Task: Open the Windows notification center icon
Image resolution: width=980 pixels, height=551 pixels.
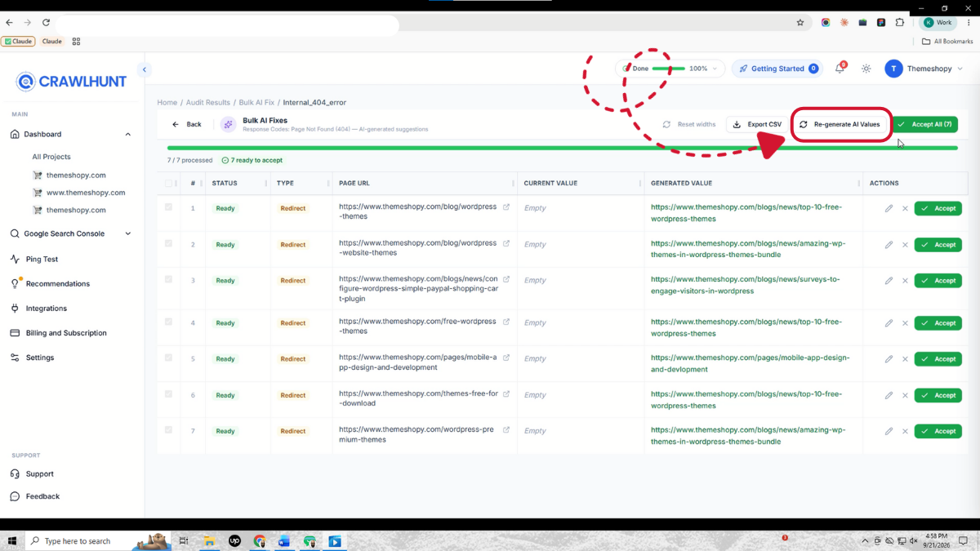Action: [963, 541]
